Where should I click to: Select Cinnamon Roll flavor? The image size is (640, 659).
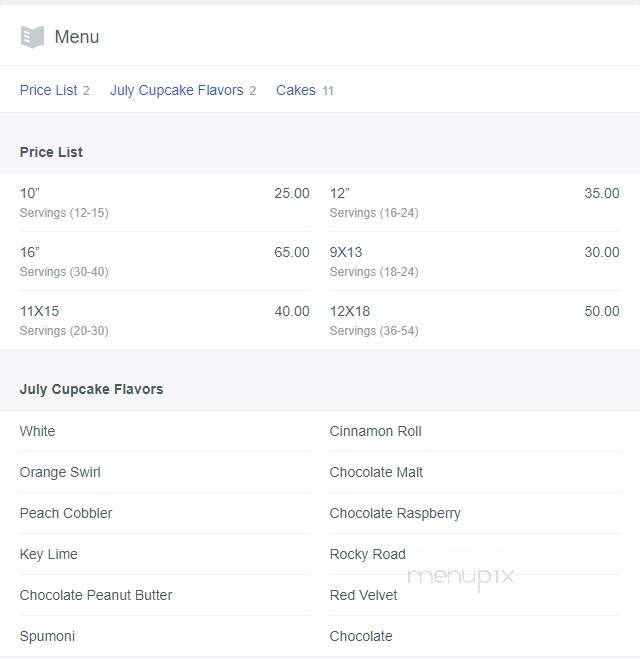click(474, 431)
